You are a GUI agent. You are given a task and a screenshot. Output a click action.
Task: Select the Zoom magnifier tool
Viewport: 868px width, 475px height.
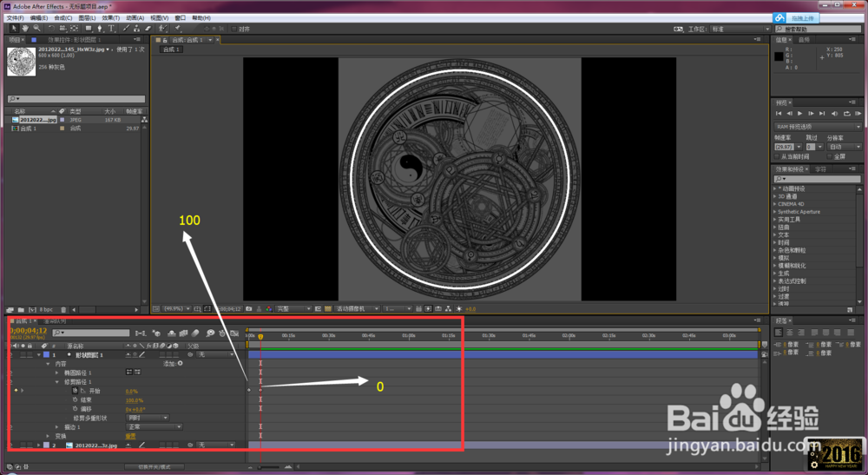36,29
